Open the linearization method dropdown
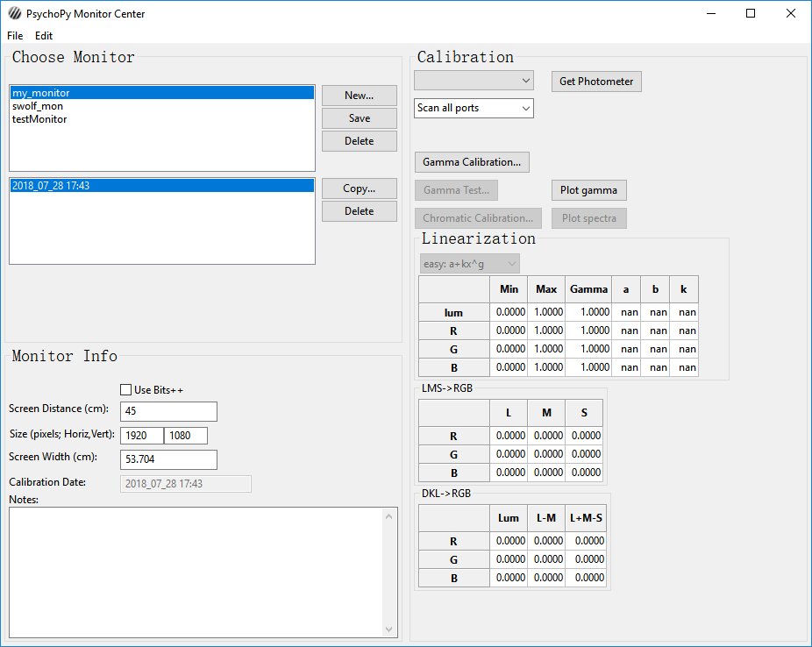Screen dimensions: 812x647 click(x=470, y=264)
